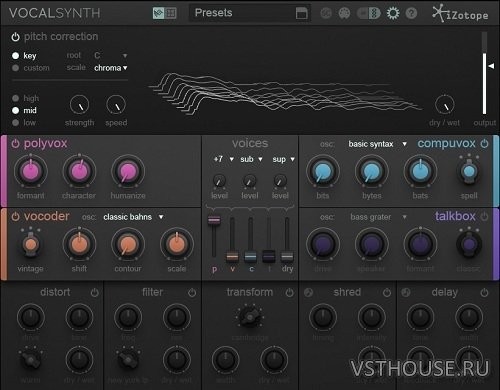The height and width of the screenshot is (390, 500).
Task: Open the sub voice dropdown menu
Action: click(x=251, y=159)
